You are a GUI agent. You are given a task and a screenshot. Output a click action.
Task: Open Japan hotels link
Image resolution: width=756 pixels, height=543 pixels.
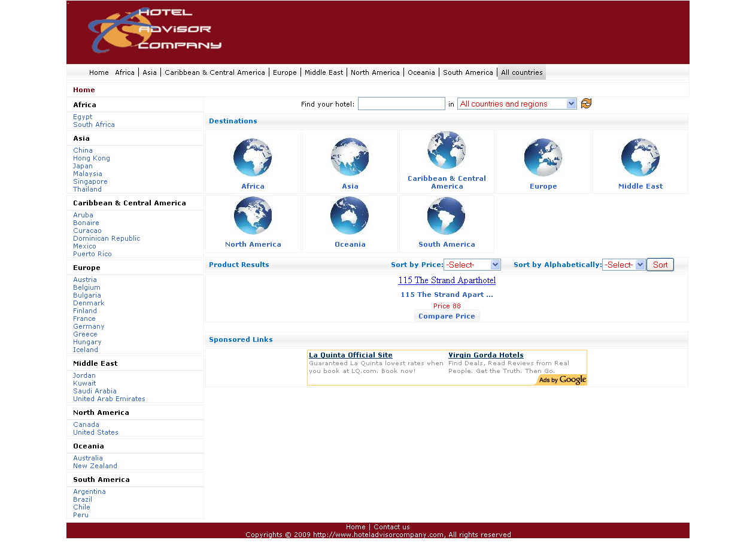[x=83, y=166]
